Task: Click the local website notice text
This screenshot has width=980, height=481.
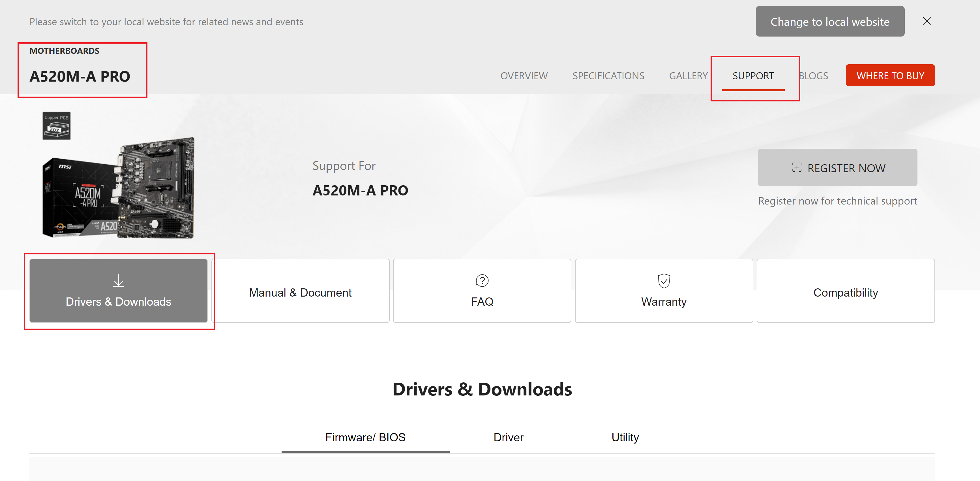Action: pos(166,22)
